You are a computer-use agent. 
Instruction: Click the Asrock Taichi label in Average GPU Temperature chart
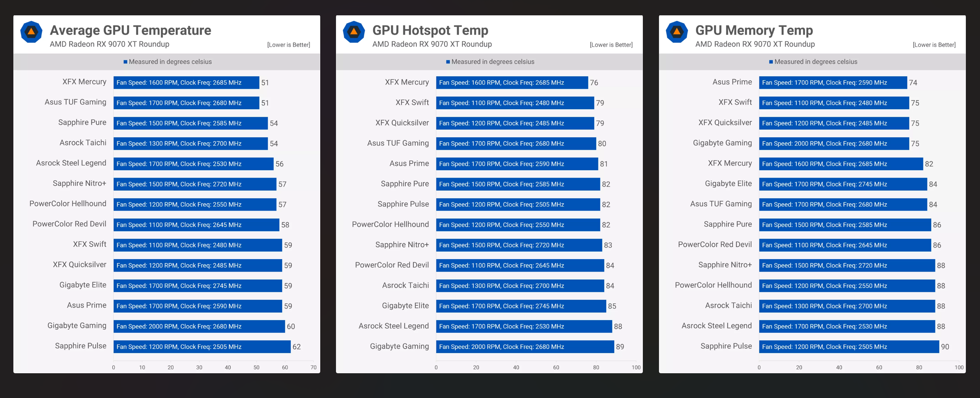[83, 143]
